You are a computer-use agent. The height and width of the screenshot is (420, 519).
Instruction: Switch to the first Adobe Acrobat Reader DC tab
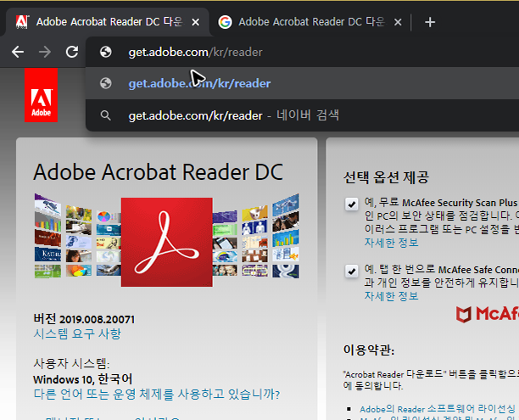(x=108, y=22)
